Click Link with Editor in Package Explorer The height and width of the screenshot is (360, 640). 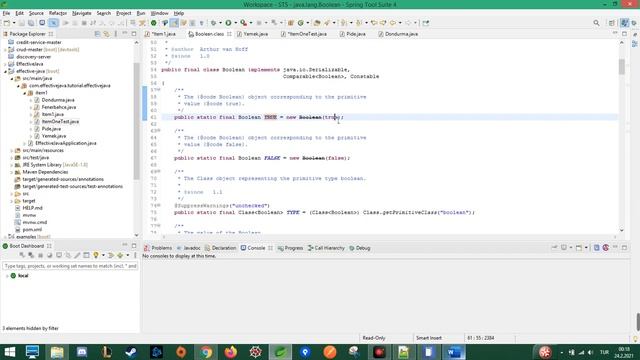click(106, 34)
